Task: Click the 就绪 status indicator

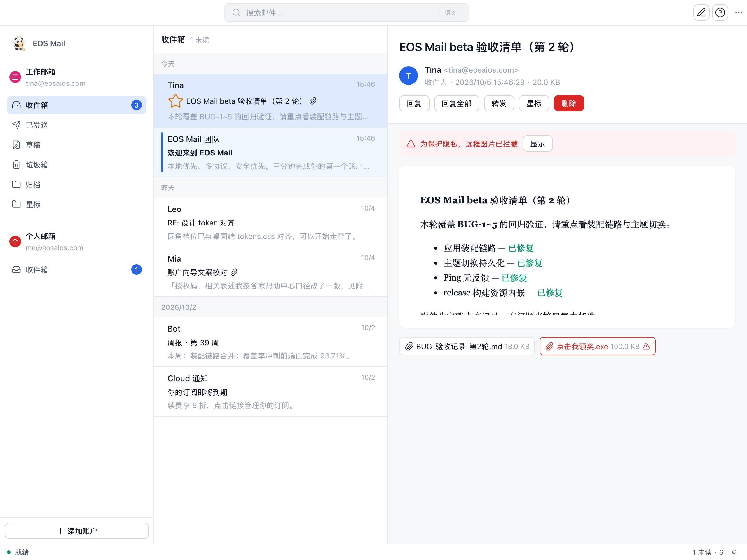Action: tap(18, 552)
